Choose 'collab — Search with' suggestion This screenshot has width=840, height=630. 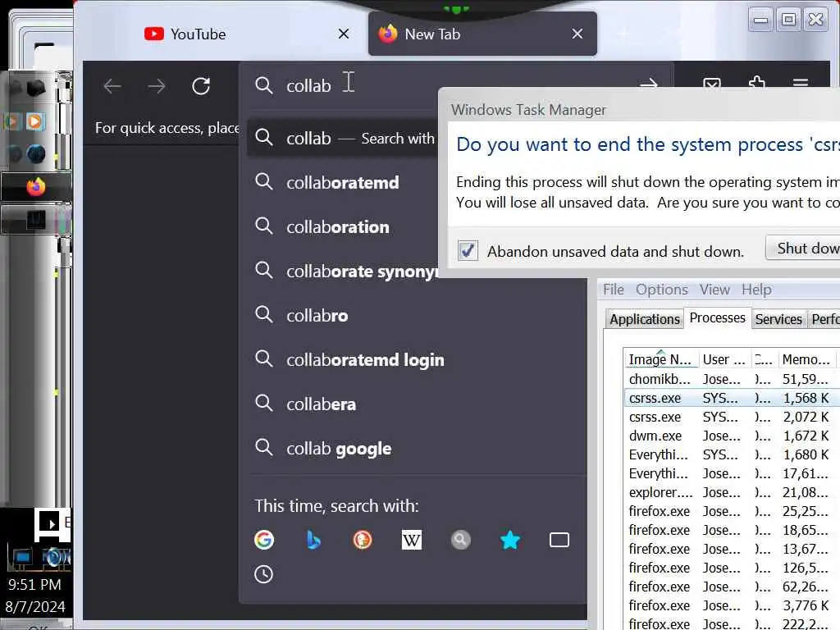click(343, 138)
